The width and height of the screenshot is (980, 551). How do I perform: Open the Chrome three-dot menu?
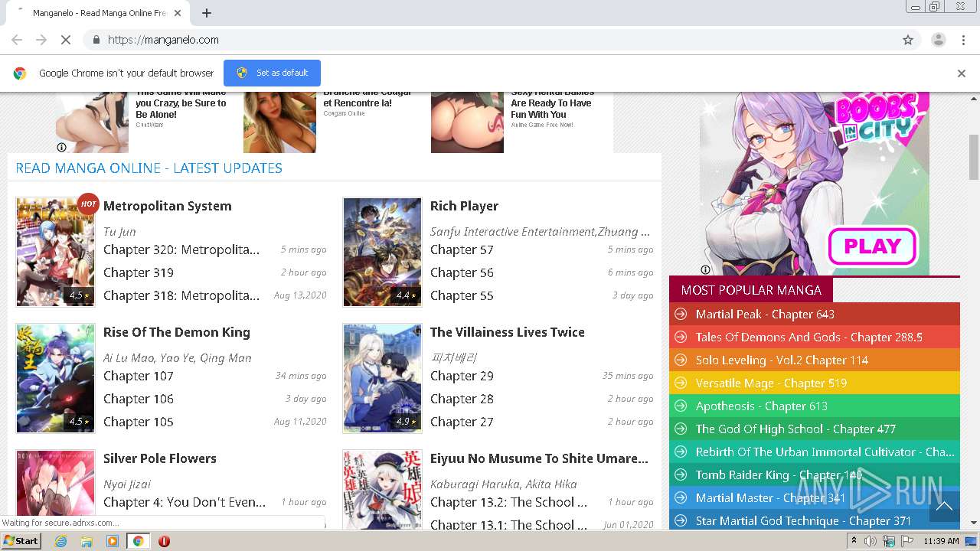pos(963,40)
